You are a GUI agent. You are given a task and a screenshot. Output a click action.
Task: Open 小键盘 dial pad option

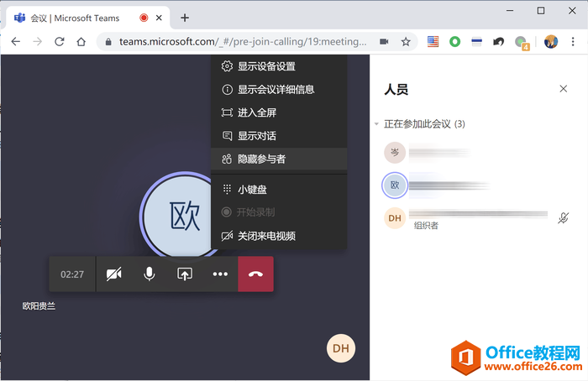tap(279, 189)
